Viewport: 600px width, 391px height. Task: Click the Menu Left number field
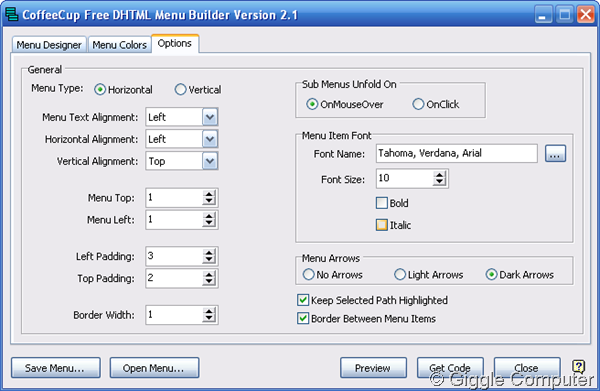(x=174, y=220)
